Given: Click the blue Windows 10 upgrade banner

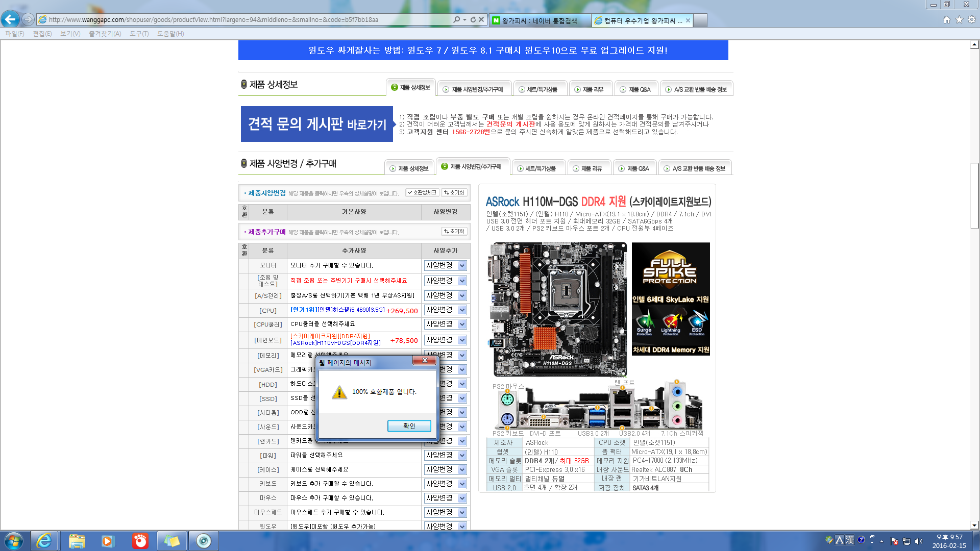Looking at the screenshot, I should pos(483,50).
